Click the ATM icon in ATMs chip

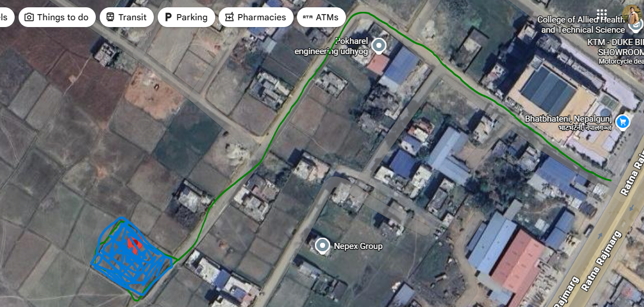tap(307, 17)
